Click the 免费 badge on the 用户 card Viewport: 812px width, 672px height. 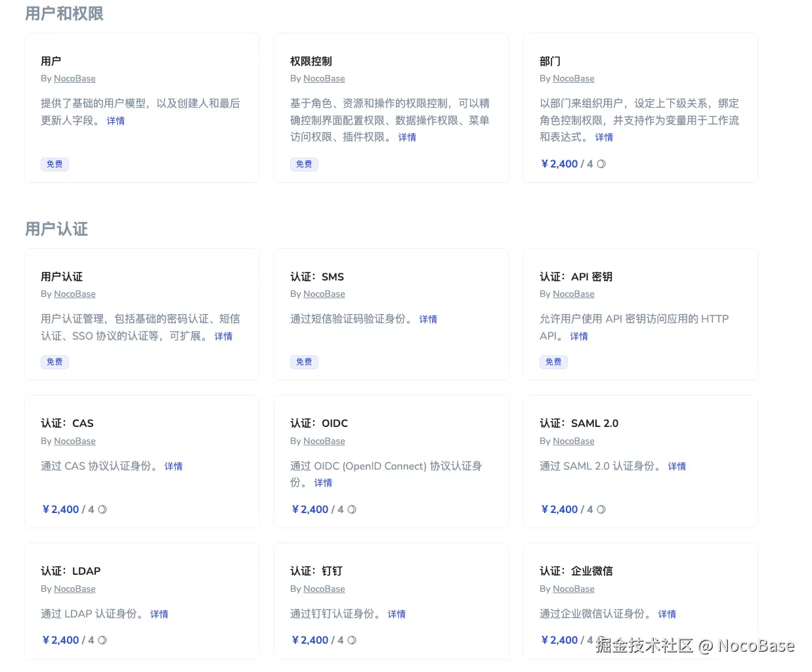coord(54,164)
